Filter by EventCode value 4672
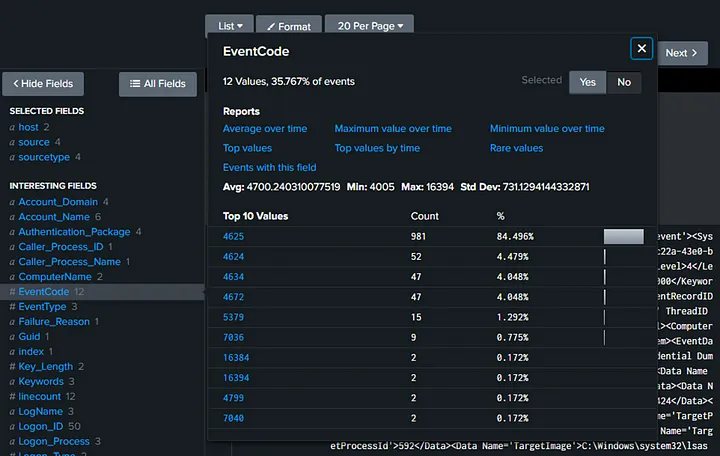The image size is (720, 456). coord(233,297)
